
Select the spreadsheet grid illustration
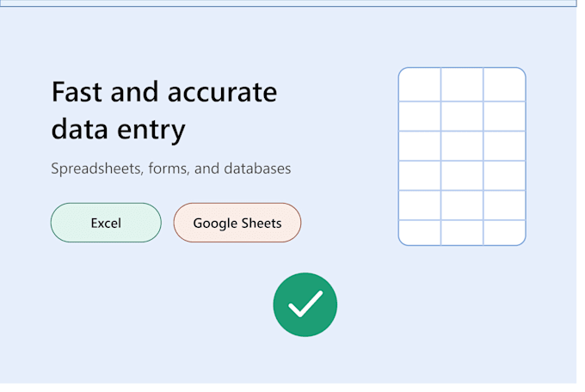[x=462, y=156]
